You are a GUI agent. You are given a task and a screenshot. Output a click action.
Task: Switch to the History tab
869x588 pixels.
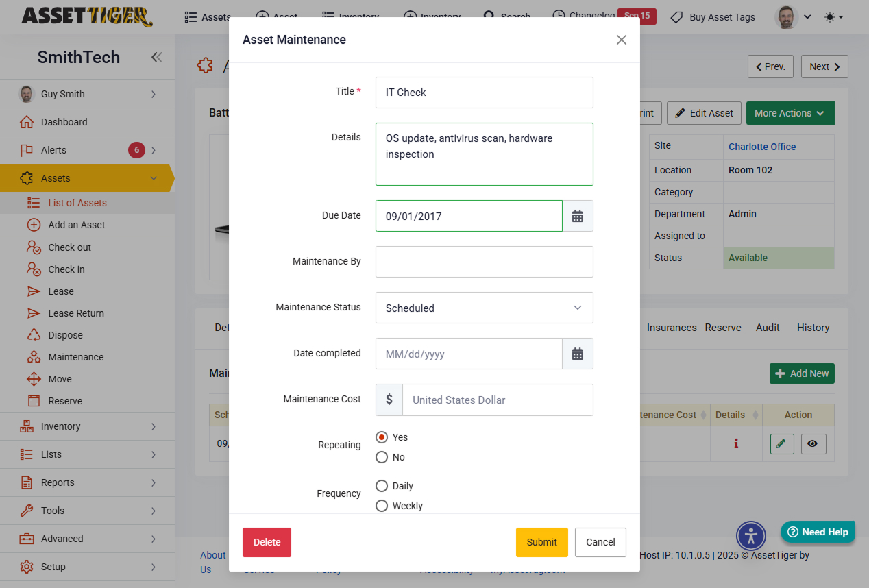[813, 328]
